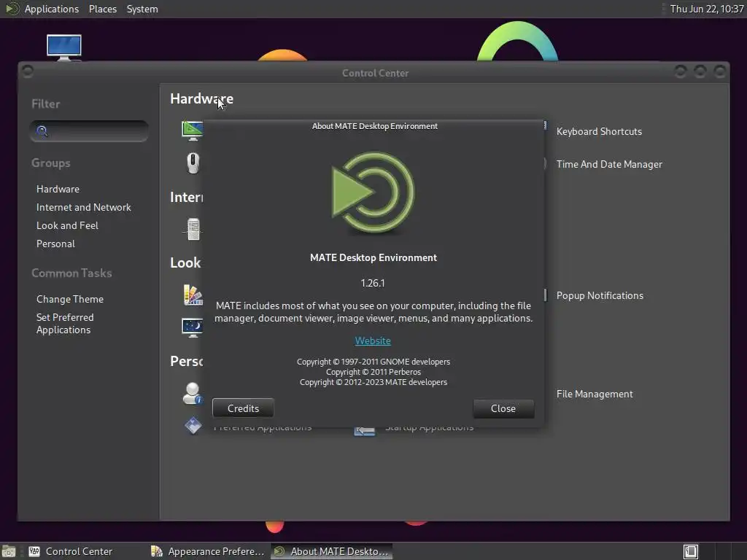Click the Startup Applications icon
This screenshot has height=560, width=747.
(x=365, y=430)
